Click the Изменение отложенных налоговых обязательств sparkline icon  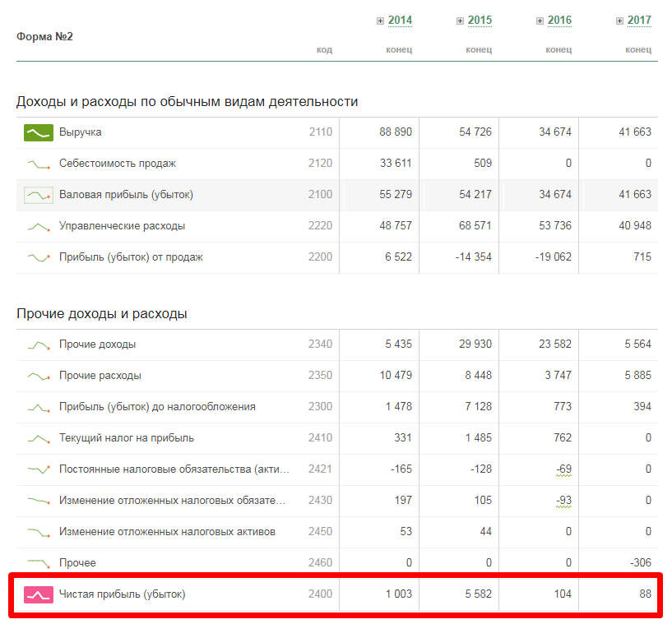pos(39,500)
